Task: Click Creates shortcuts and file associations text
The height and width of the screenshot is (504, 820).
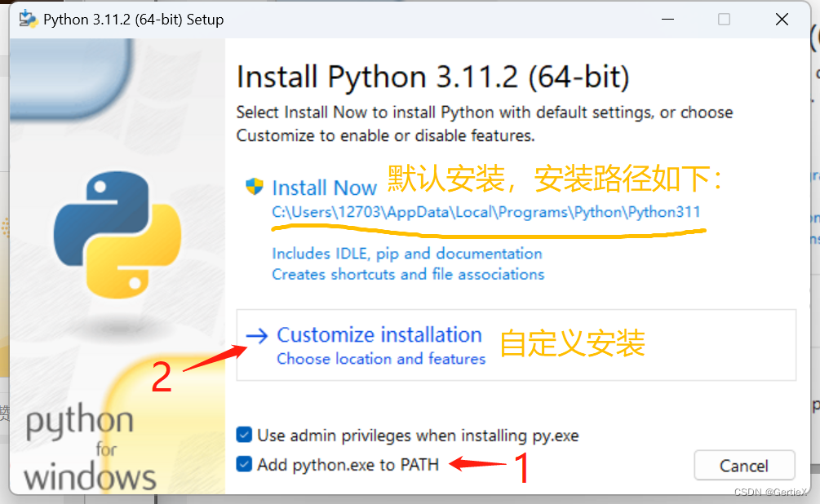Action: (x=409, y=274)
